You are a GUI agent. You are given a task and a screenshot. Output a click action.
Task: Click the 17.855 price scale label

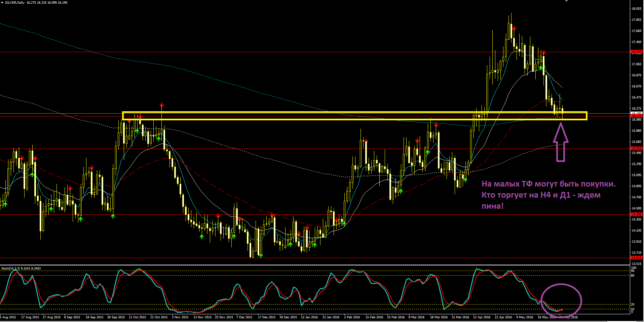tap(637, 20)
